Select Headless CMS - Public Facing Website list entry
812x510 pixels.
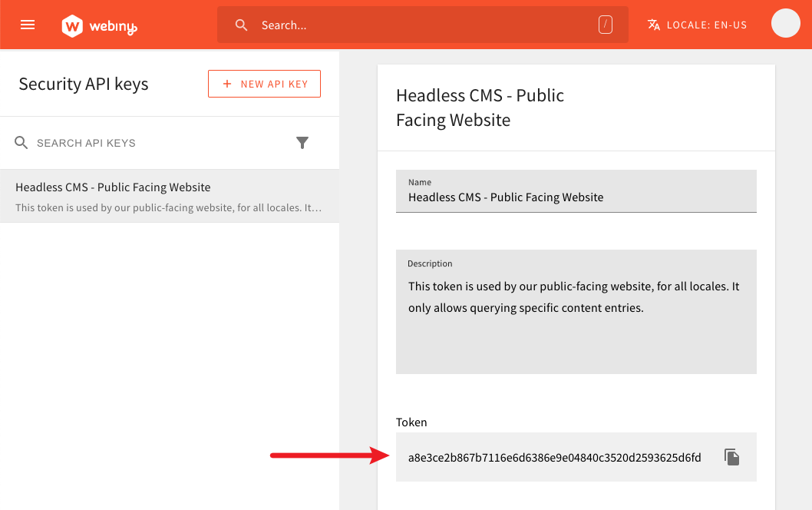(113, 187)
